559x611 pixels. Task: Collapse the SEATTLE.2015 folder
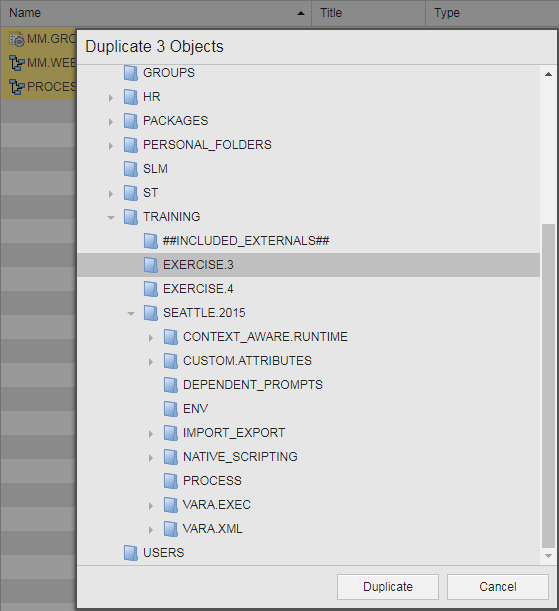131,313
